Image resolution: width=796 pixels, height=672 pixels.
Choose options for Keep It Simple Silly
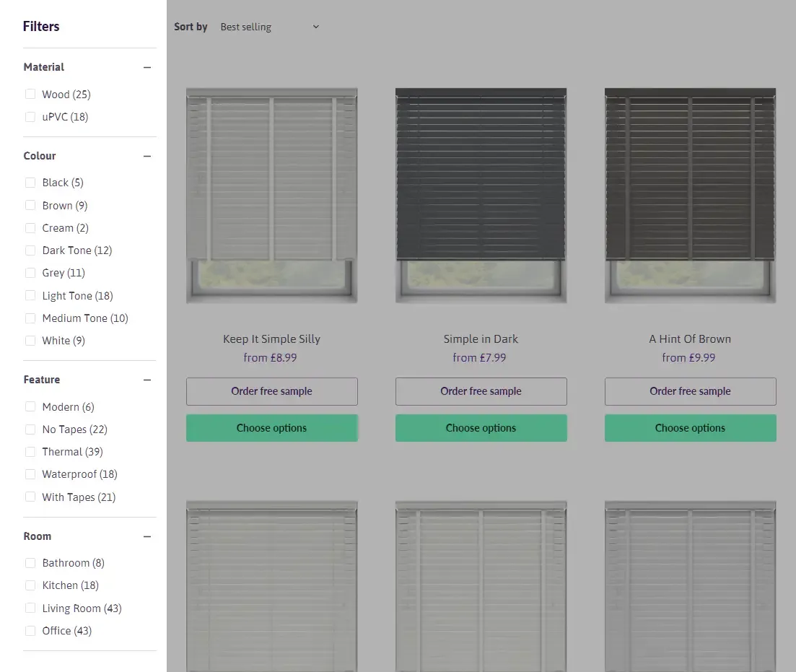pos(271,428)
